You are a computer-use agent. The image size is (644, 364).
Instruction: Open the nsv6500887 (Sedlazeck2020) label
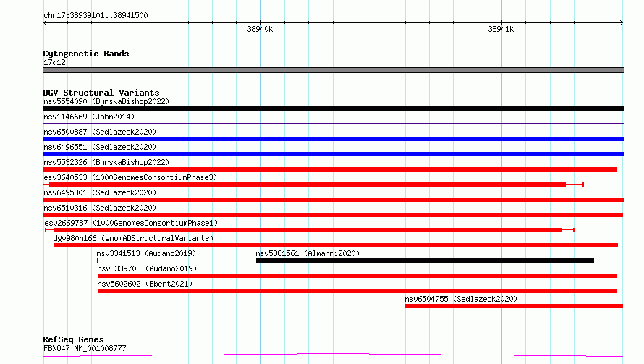(x=100, y=132)
